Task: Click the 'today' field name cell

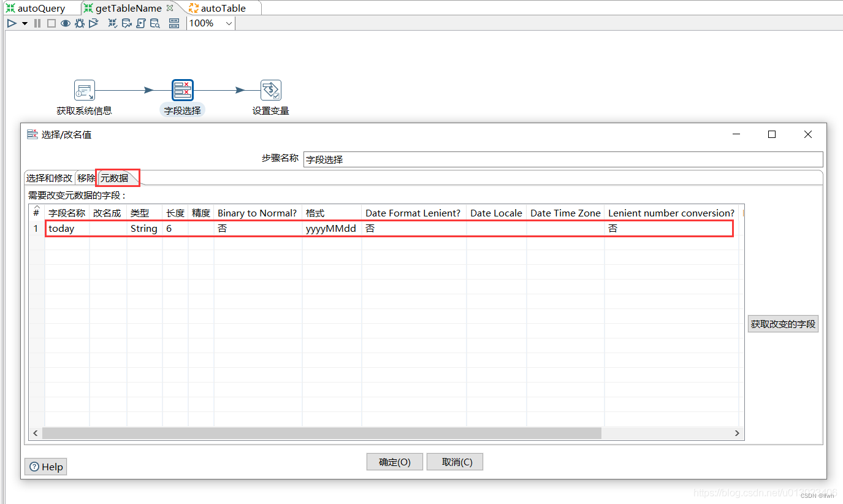Action: 67,229
